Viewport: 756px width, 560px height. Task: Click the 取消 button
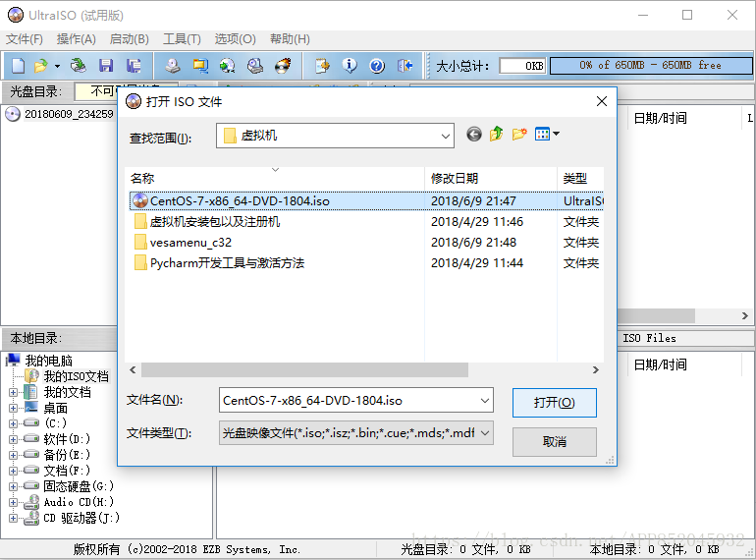tap(555, 442)
